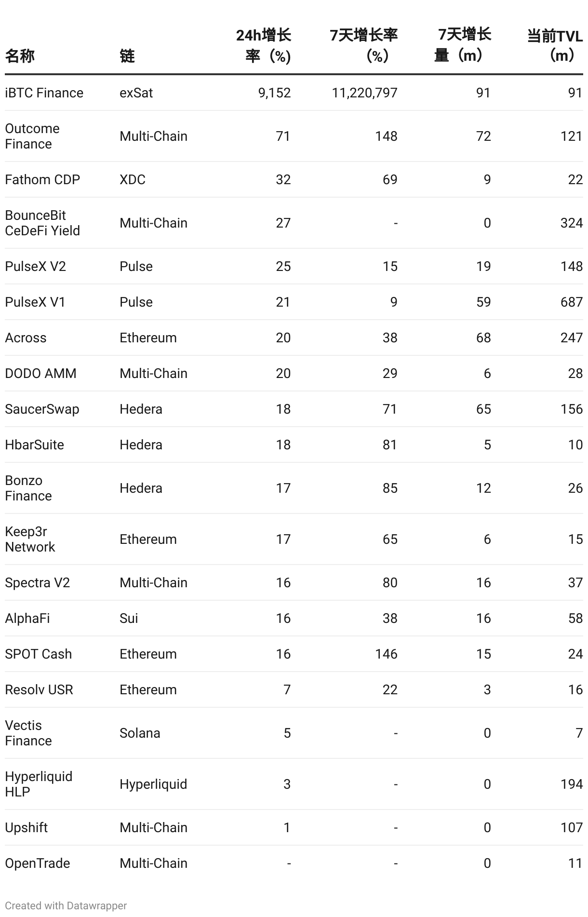Click the Hyperliquid HLP name cell
The width and height of the screenshot is (588, 917).
[39, 784]
